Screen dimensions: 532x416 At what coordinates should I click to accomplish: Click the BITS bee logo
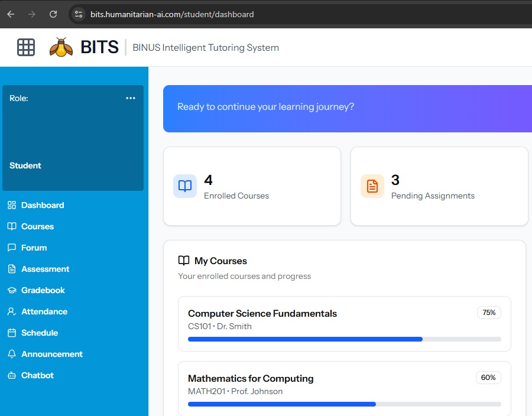pos(61,47)
